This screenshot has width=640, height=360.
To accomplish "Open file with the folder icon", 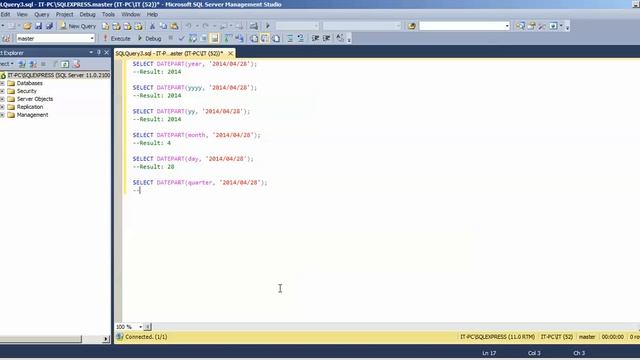I will pyautogui.click(x=27, y=26).
